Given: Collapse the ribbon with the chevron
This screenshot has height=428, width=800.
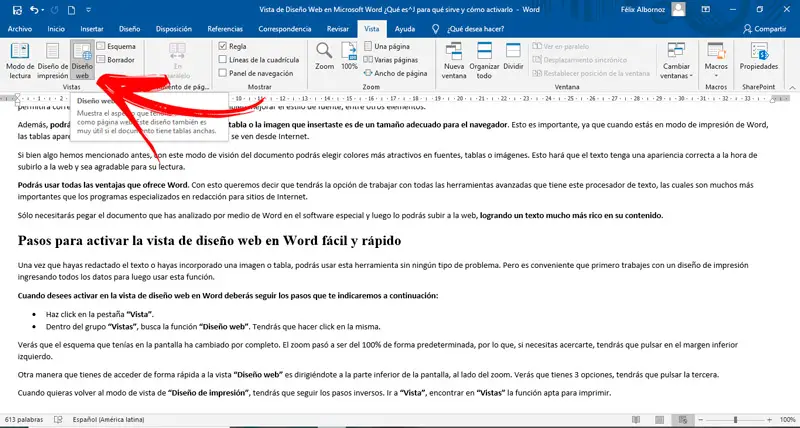Looking at the screenshot, I should coord(792,88).
